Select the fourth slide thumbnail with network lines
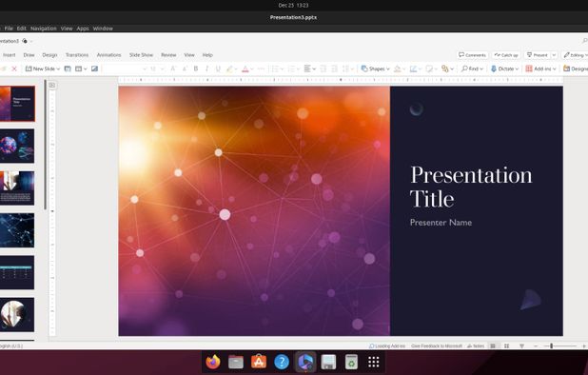The image size is (588, 375). coord(17,230)
